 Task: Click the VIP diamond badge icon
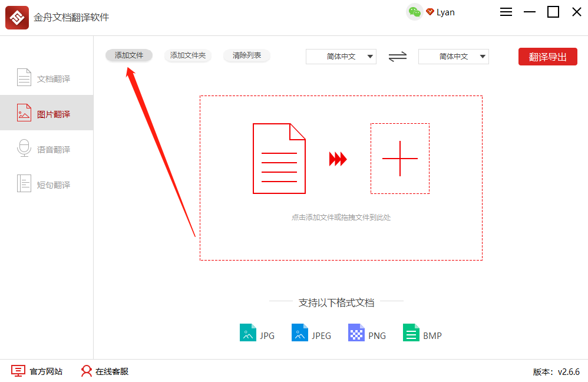point(430,12)
